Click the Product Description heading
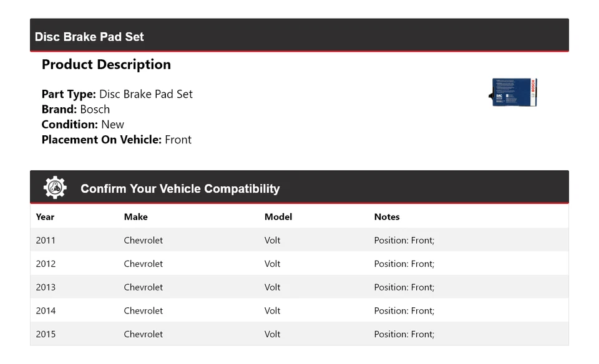 (106, 65)
